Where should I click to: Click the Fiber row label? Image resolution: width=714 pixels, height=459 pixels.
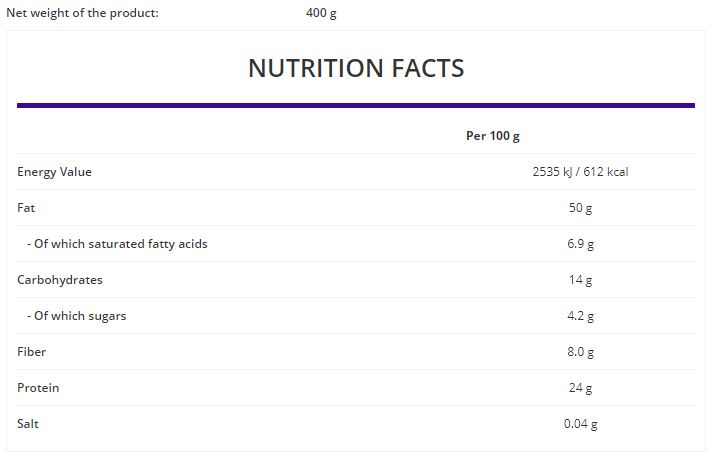pos(31,352)
